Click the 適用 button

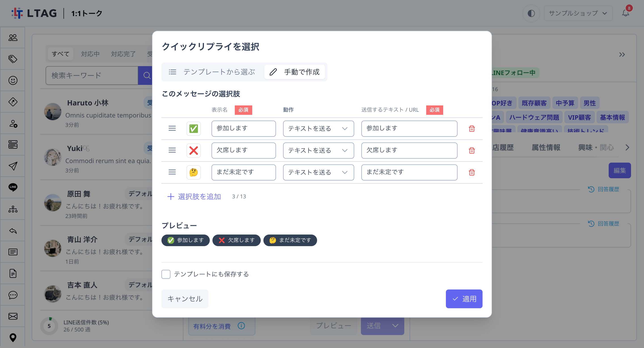[464, 299]
